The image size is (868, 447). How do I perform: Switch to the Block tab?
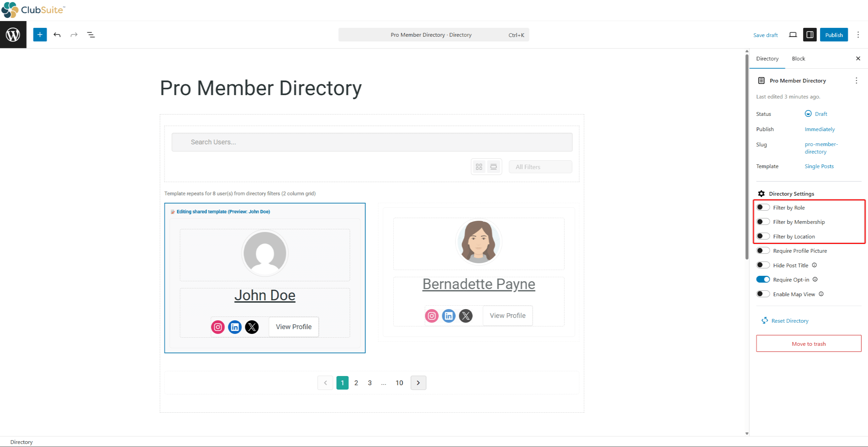pos(798,58)
